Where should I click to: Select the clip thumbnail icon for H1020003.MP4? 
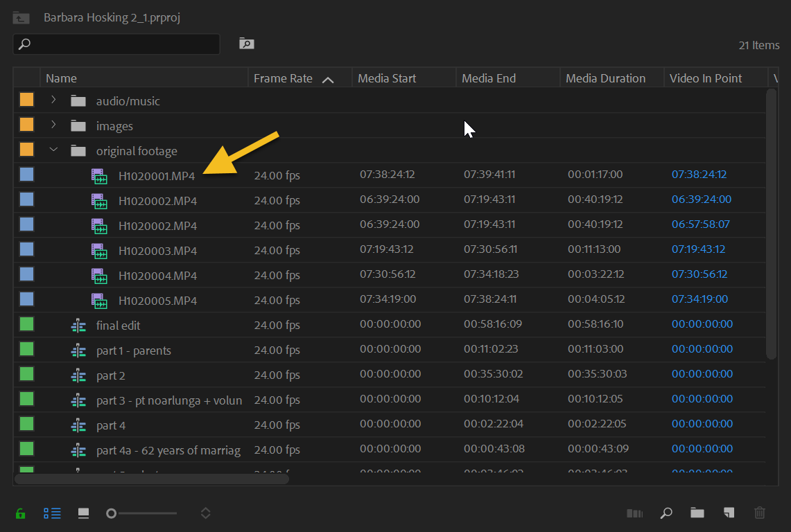tap(100, 250)
